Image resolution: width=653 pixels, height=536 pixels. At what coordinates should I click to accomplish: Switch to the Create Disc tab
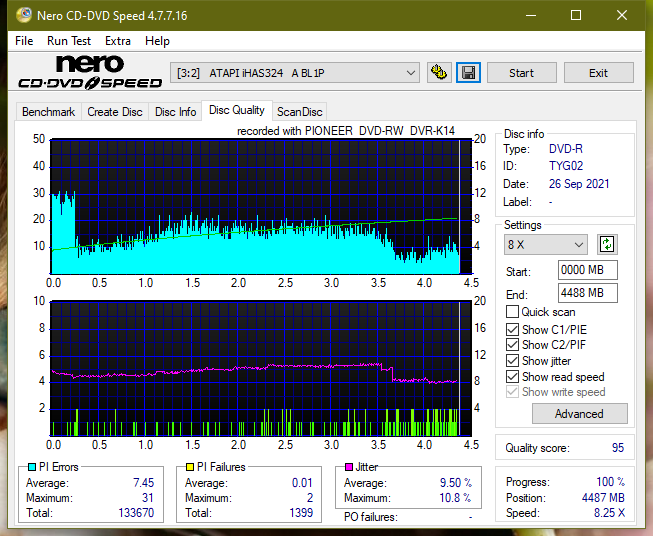[115, 112]
